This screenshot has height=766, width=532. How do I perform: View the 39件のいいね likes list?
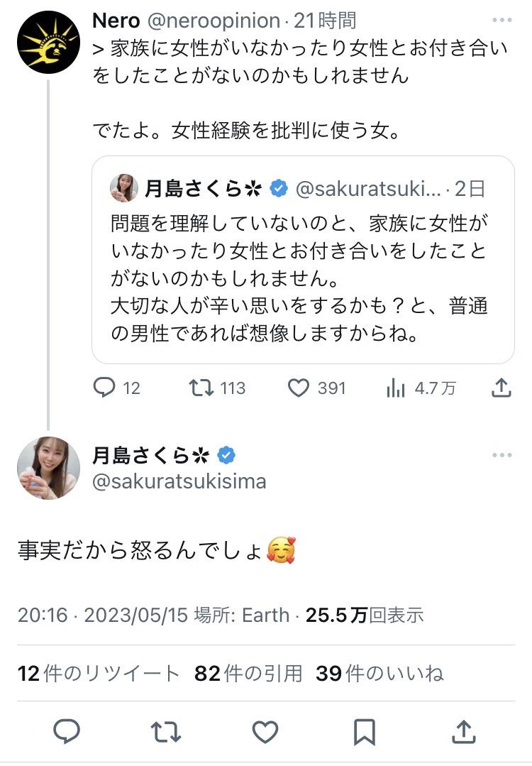379,673
